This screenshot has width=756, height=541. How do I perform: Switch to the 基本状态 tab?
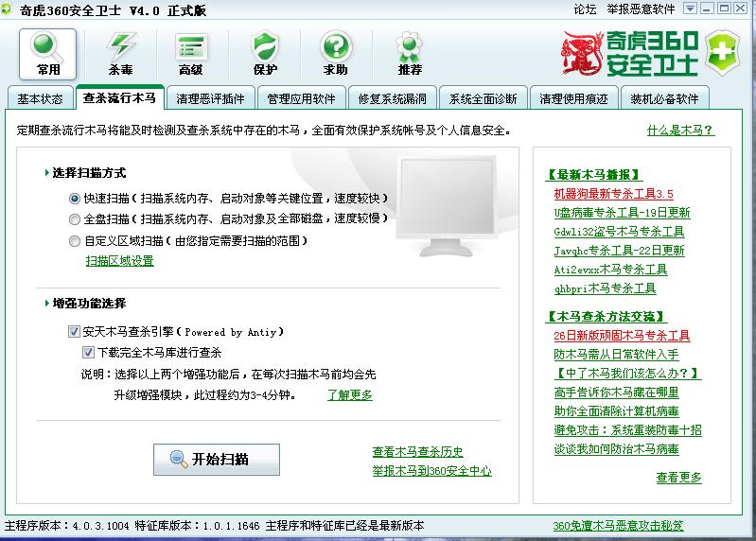[41, 98]
